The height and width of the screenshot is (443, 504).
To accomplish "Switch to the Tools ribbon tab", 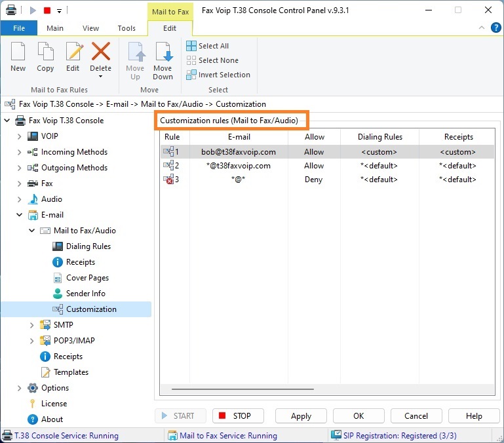I will pyautogui.click(x=126, y=28).
